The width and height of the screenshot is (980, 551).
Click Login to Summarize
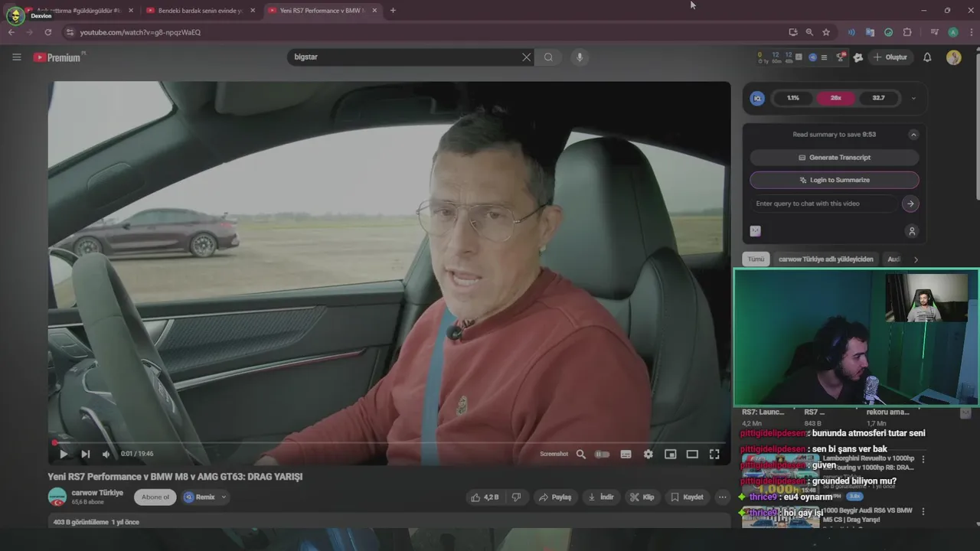pos(835,180)
